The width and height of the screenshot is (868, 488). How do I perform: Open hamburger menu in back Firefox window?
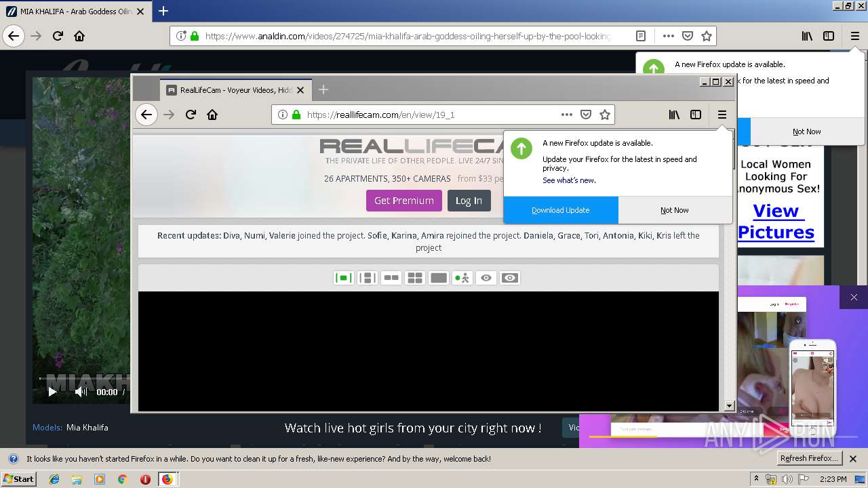(855, 36)
